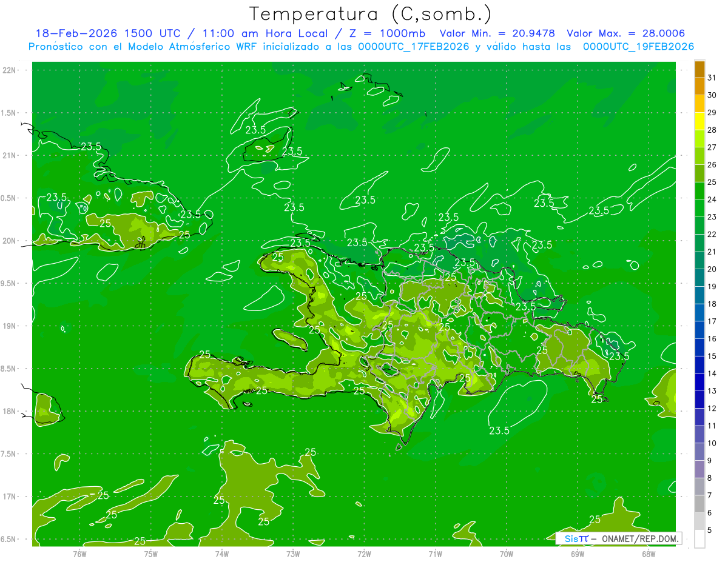Click the "74W" longitude axis label
728x562 pixels.
point(222,554)
